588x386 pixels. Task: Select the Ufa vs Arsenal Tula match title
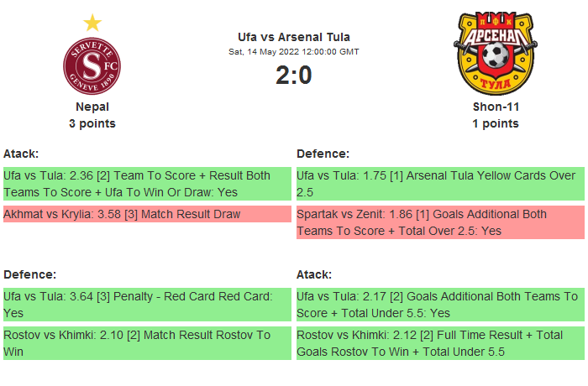click(x=294, y=37)
